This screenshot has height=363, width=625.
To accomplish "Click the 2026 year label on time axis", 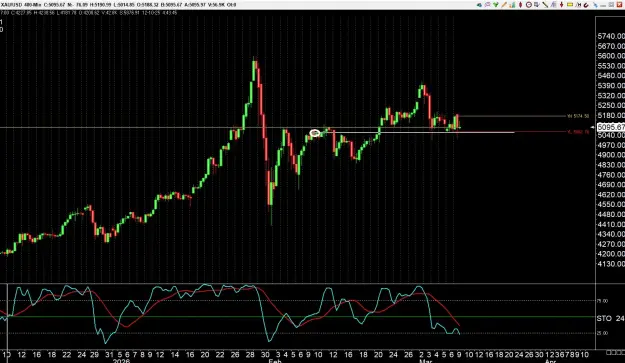I will point(122,361).
